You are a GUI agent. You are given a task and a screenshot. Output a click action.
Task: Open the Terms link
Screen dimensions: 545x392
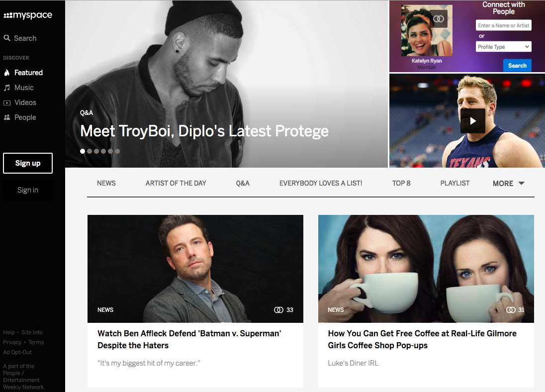tap(36, 342)
